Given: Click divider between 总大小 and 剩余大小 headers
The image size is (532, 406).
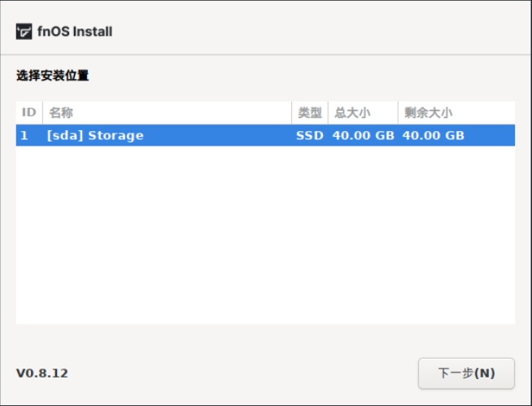Looking at the screenshot, I should [x=398, y=113].
